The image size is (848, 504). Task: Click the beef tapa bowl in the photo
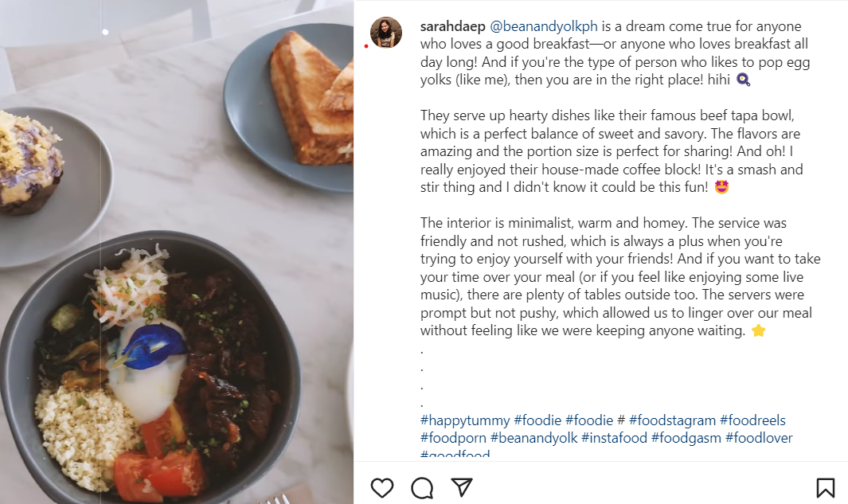pos(151,374)
